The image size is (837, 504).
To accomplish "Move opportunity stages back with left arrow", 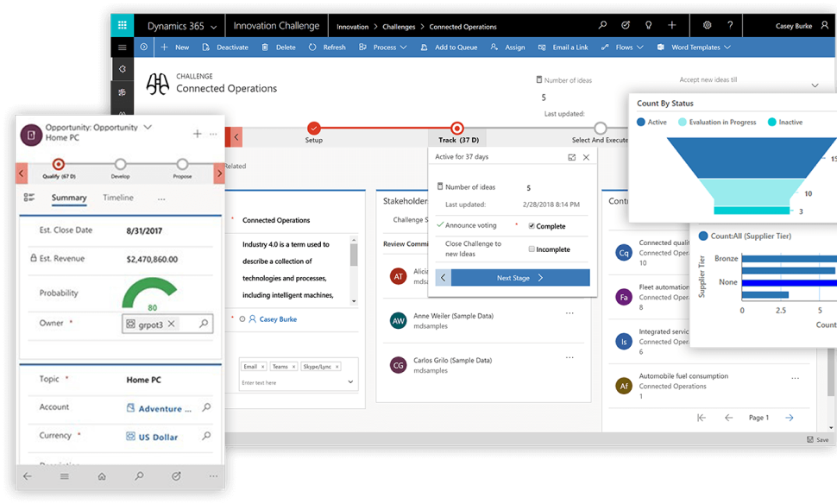I will pos(21,173).
